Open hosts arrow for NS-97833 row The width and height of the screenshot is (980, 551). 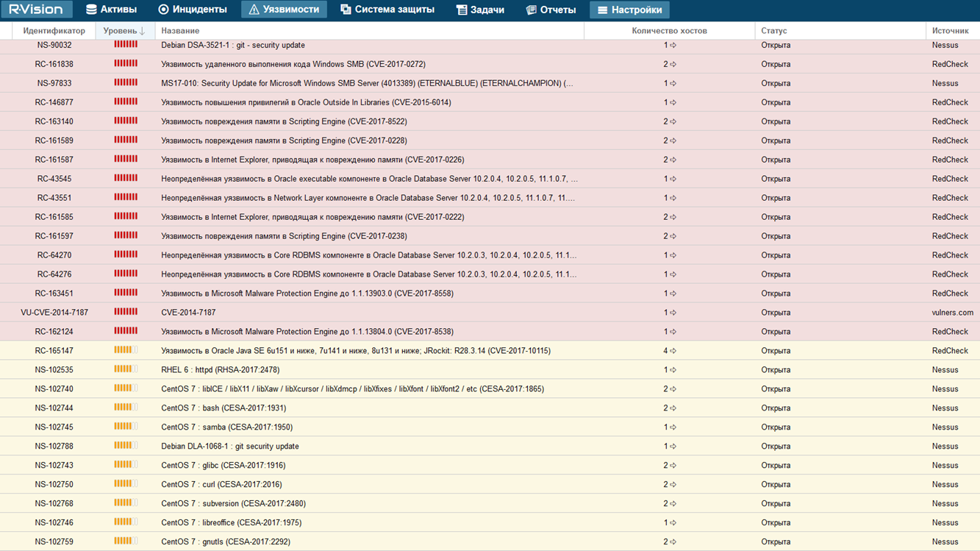tap(673, 84)
